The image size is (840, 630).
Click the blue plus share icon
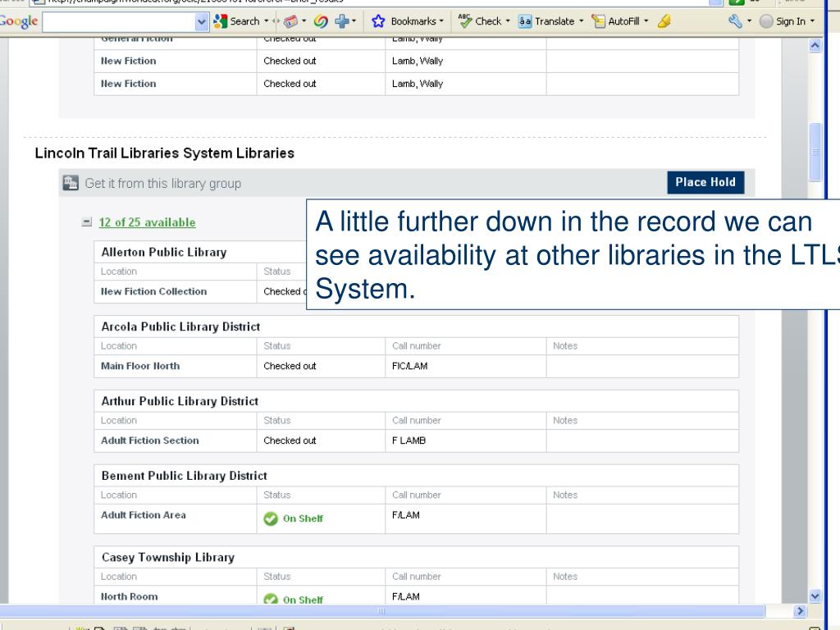pos(342,21)
